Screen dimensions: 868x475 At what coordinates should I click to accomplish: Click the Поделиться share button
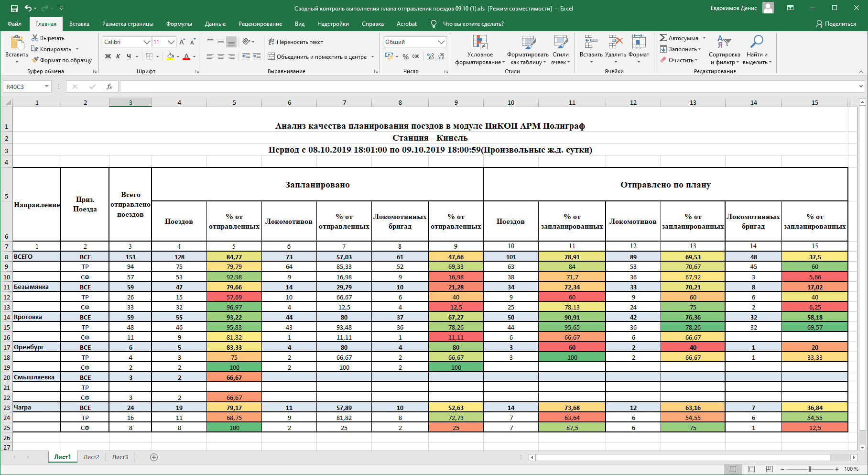click(836, 24)
